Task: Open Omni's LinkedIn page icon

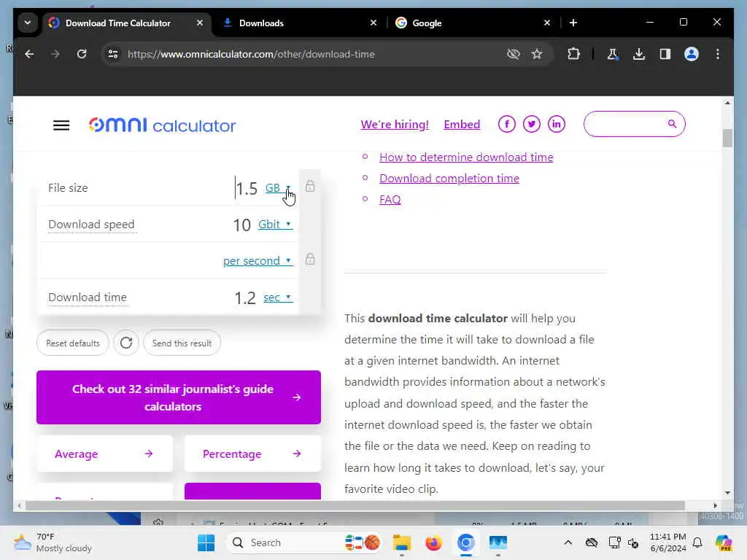Action: pos(556,124)
